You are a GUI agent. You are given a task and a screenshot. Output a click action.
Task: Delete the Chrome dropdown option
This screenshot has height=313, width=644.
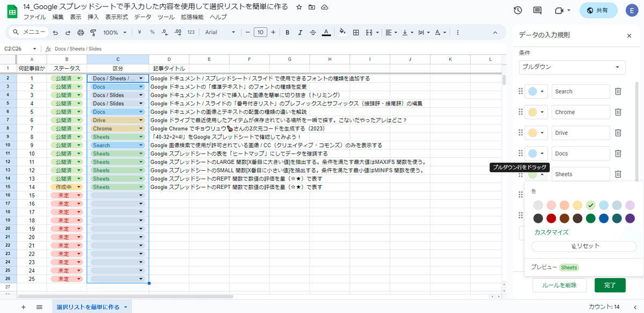[x=618, y=112]
